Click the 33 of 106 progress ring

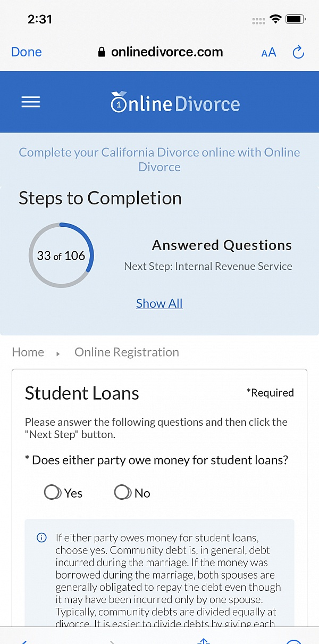click(61, 255)
